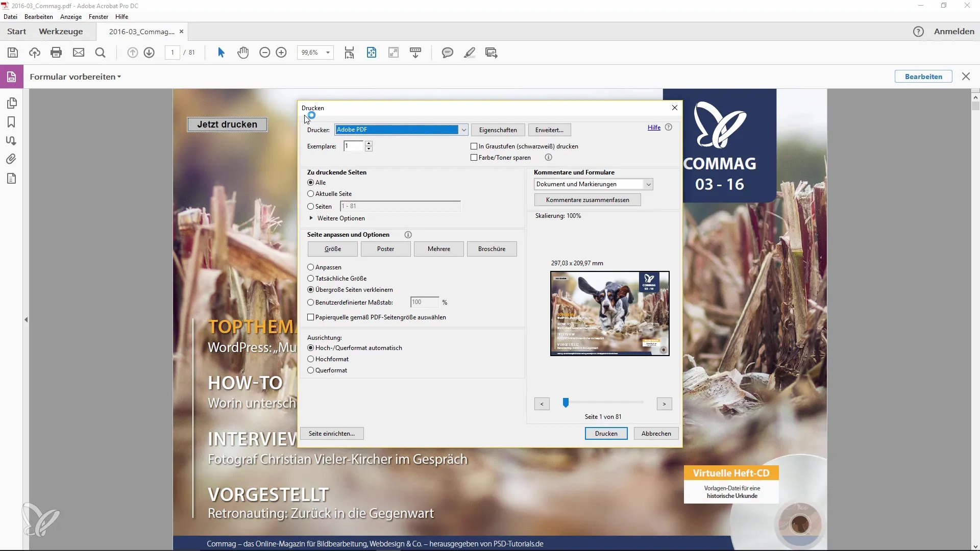Open the Drucker Adobe PDF dropdown
Screen dimensions: 980x551
[401, 130]
